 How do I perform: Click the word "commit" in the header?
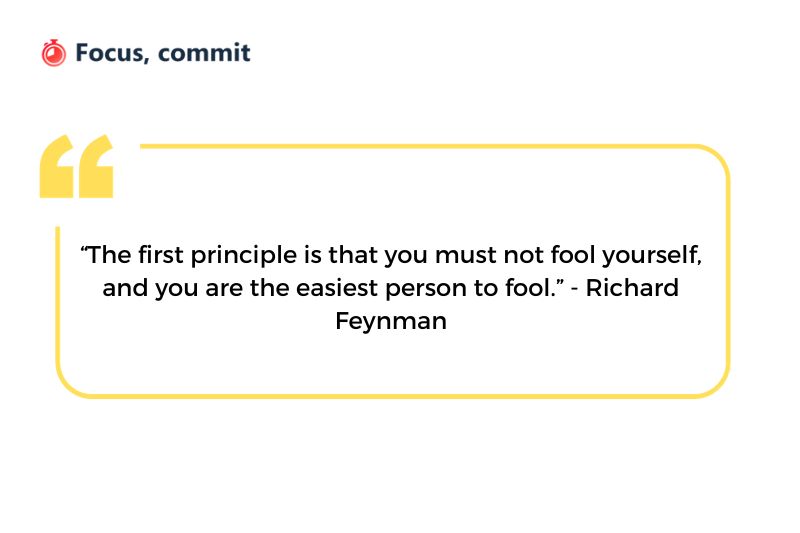[204, 53]
